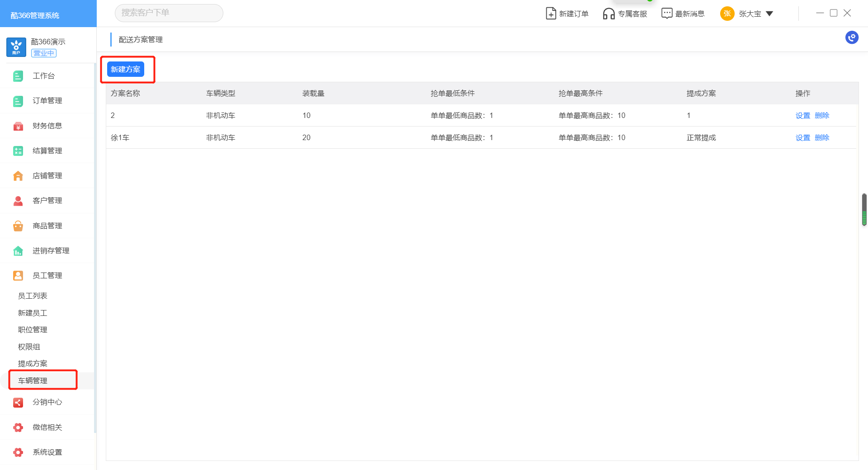Open latest messages chat bubble icon
This screenshot has width=868, height=470.
pos(666,14)
